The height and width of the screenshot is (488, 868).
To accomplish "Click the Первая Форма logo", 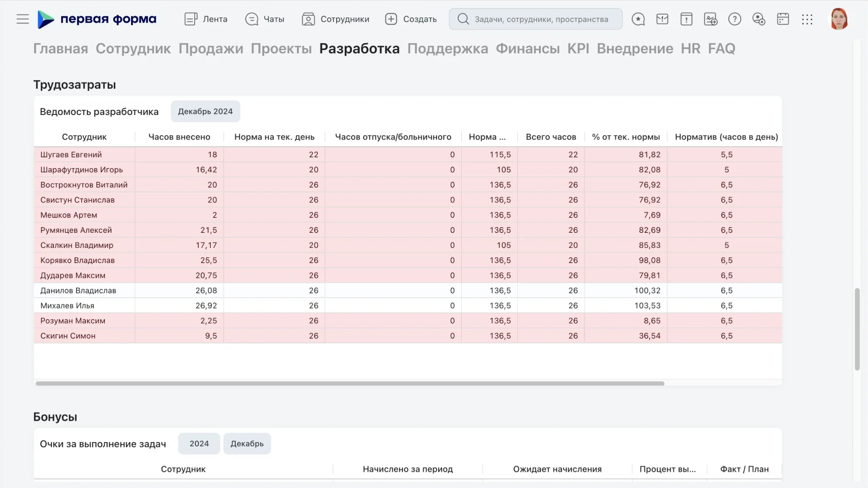I will pos(97,19).
